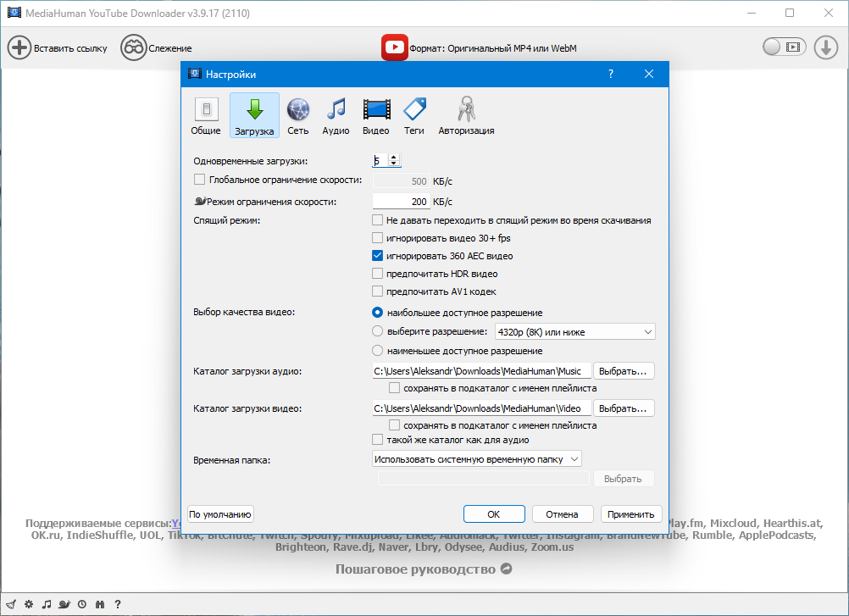
Task: Increase simultaneous downloads stepper up arrow
Action: coord(394,157)
